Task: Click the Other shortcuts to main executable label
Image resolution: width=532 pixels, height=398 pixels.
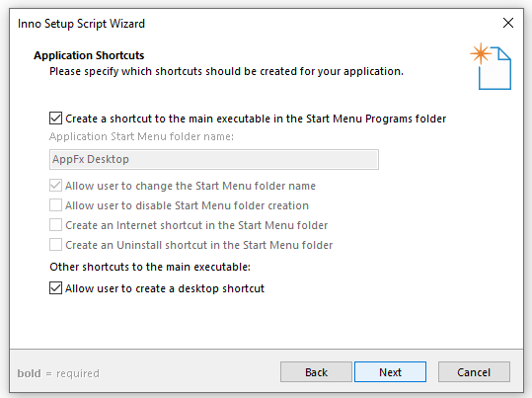Action: [x=150, y=267]
